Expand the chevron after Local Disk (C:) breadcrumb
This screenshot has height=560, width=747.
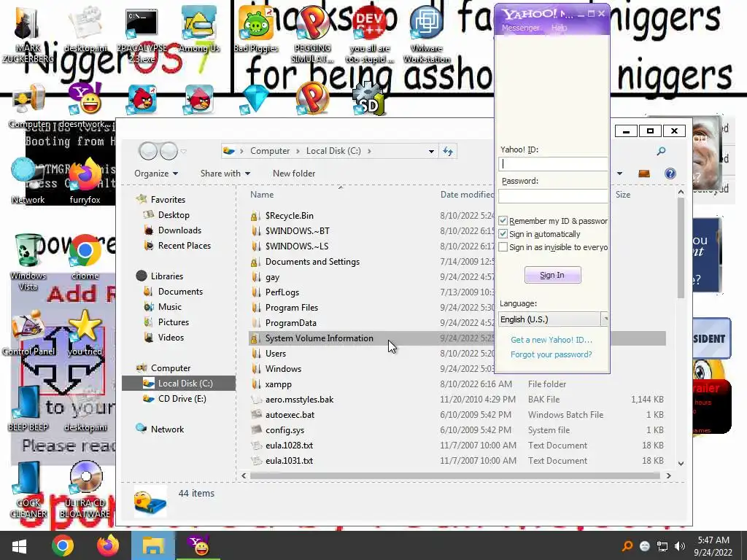pyautogui.click(x=369, y=151)
